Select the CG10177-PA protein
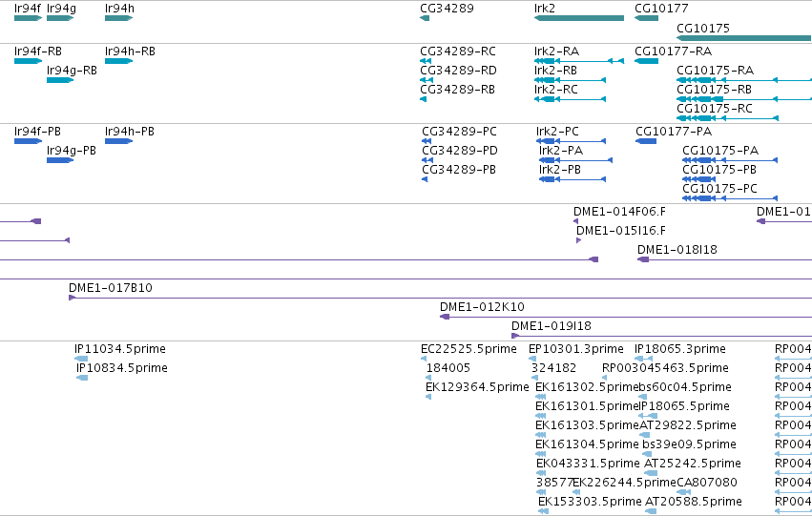 pos(674,132)
